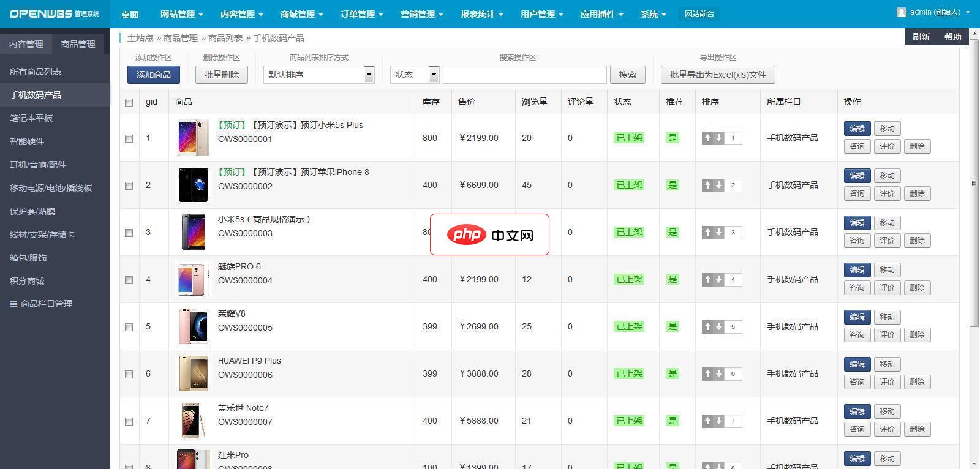Move product gid 1 up in sort order
This screenshot has width=980, height=469.
(x=707, y=138)
